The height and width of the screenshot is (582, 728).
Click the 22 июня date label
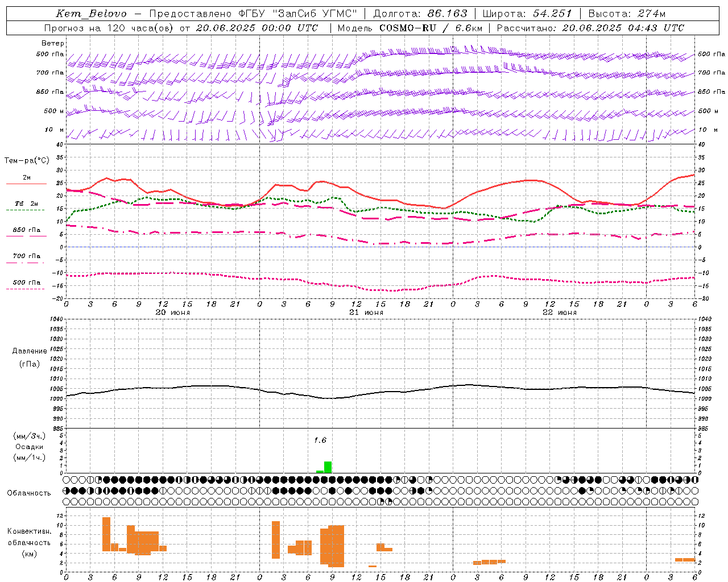click(560, 312)
